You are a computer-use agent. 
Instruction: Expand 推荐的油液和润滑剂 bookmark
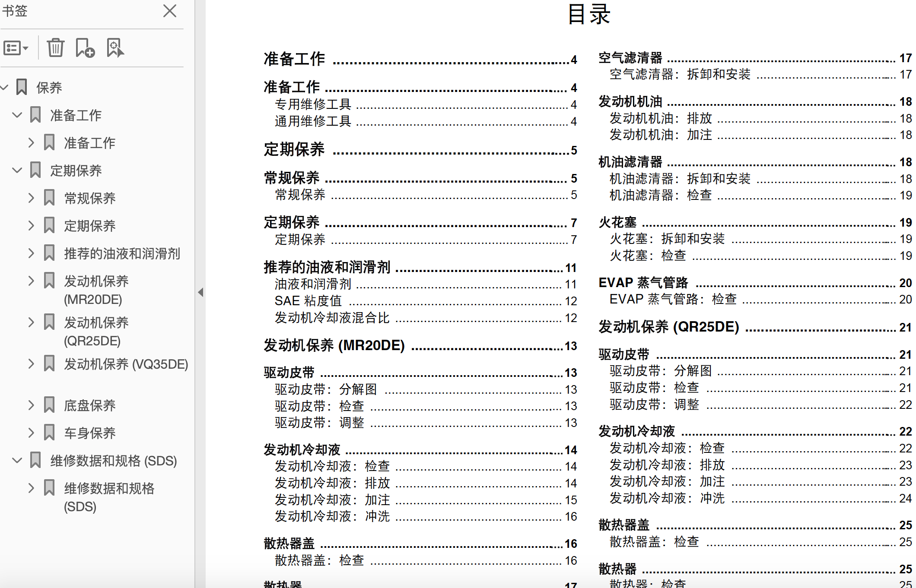click(x=31, y=253)
